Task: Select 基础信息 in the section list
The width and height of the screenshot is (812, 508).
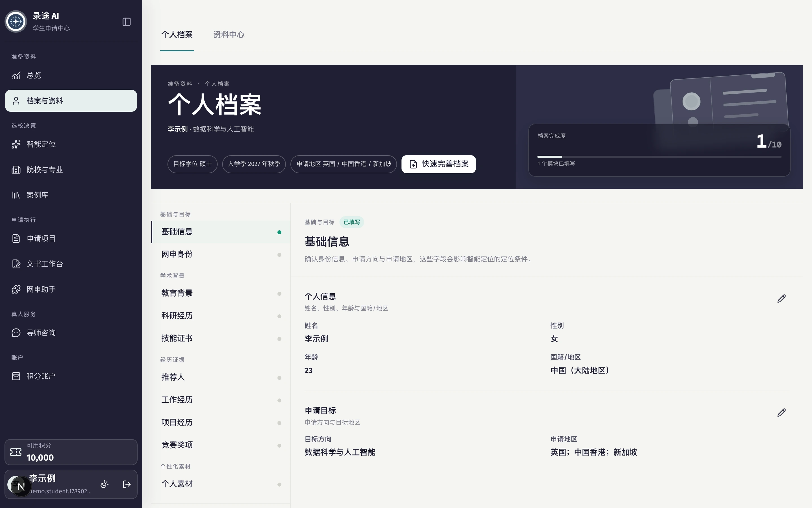Action: pyautogui.click(x=221, y=232)
